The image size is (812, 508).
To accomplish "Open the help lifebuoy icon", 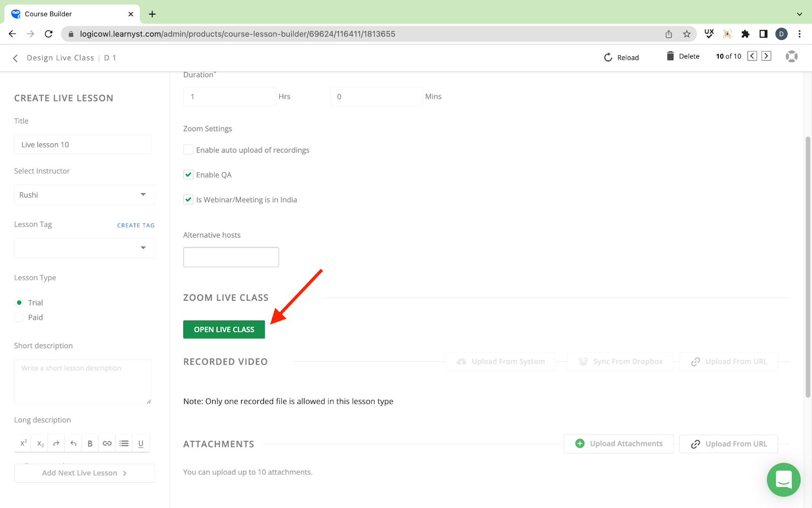I will [x=791, y=56].
